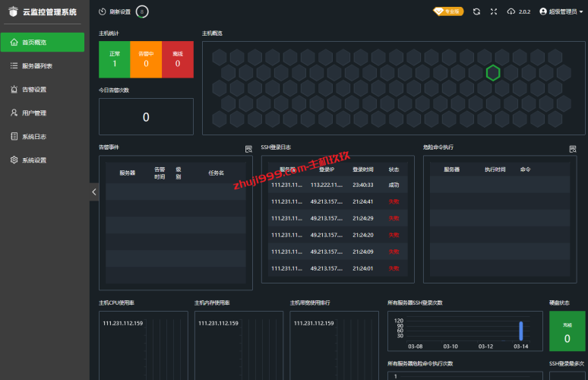Click the gear icon beside 系统设置

coord(14,160)
